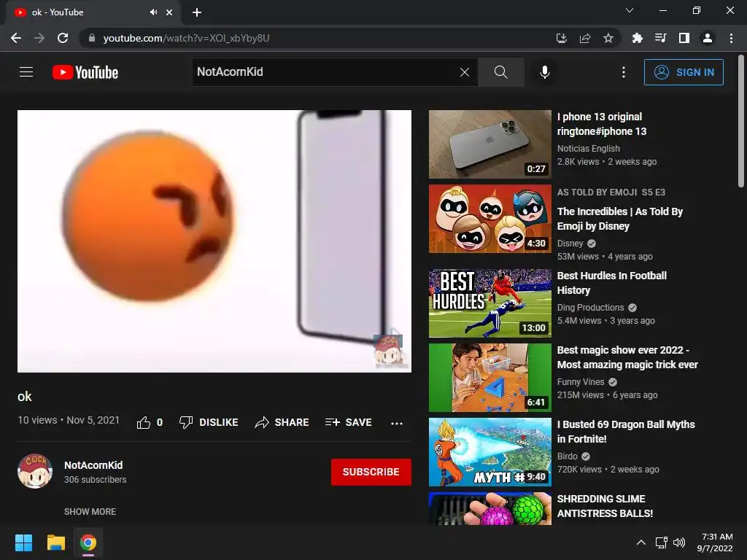Click channel watermark in video corner
The image size is (747, 560).
click(390, 350)
